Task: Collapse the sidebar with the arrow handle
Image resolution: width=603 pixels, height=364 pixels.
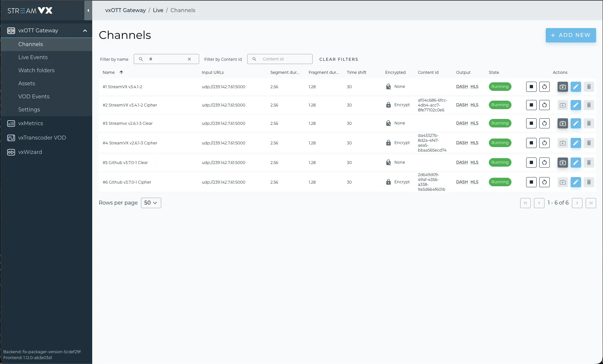Action: point(88,10)
